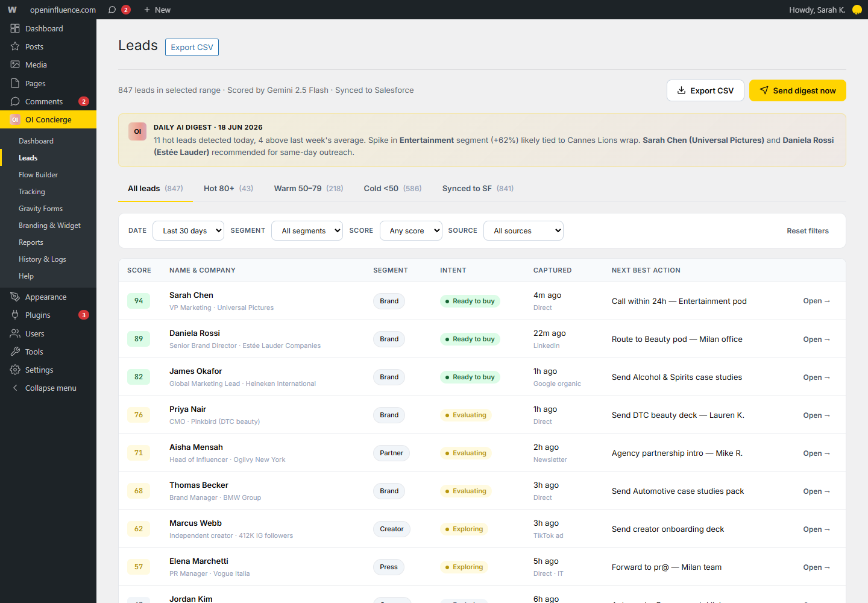Click the Pages document icon

click(15, 83)
